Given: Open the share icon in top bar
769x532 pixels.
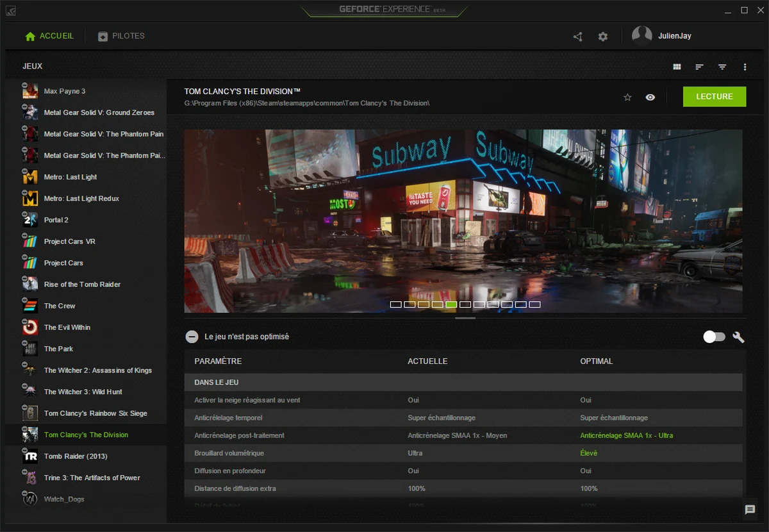Looking at the screenshot, I should [577, 37].
